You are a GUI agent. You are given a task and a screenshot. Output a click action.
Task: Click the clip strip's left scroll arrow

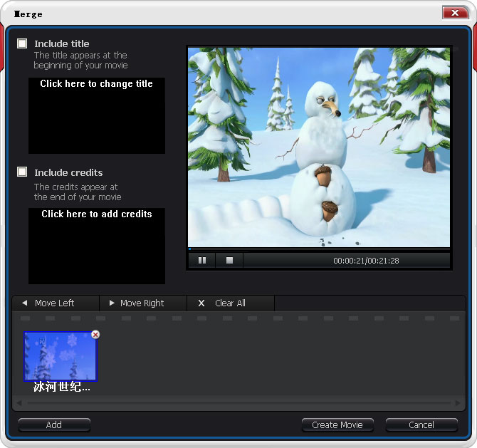(x=19, y=403)
